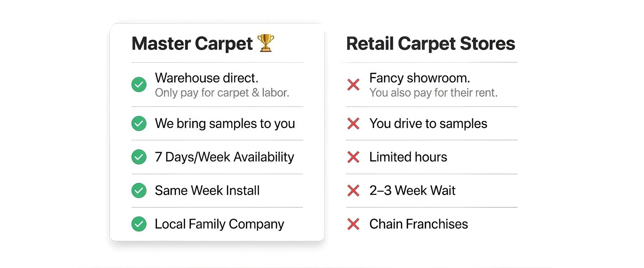This screenshot has width=644, height=268.
Task: Click green checkmark beside We bring samples
Action: tap(139, 124)
